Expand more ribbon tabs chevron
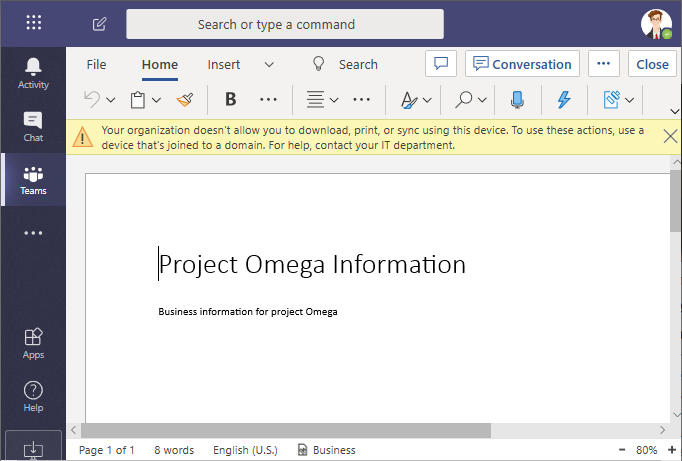The height and width of the screenshot is (461, 682). (269, 65)
